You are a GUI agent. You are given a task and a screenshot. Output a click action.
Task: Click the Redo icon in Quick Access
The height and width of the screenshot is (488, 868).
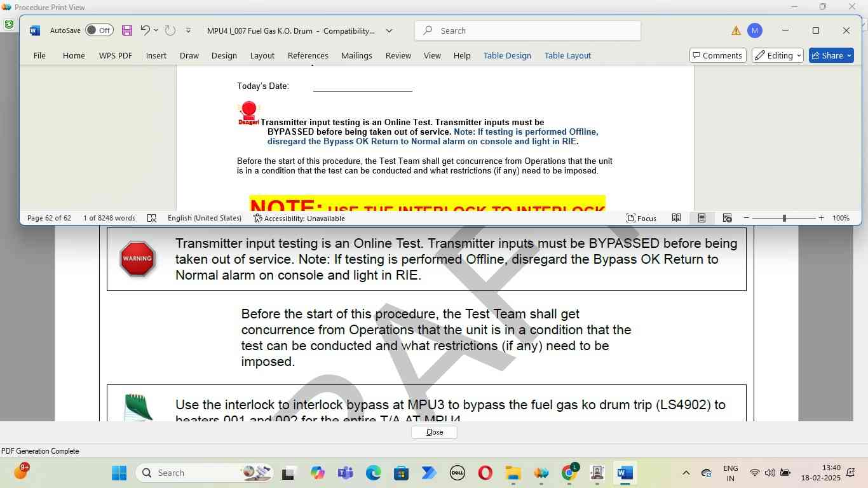point(170,30)
